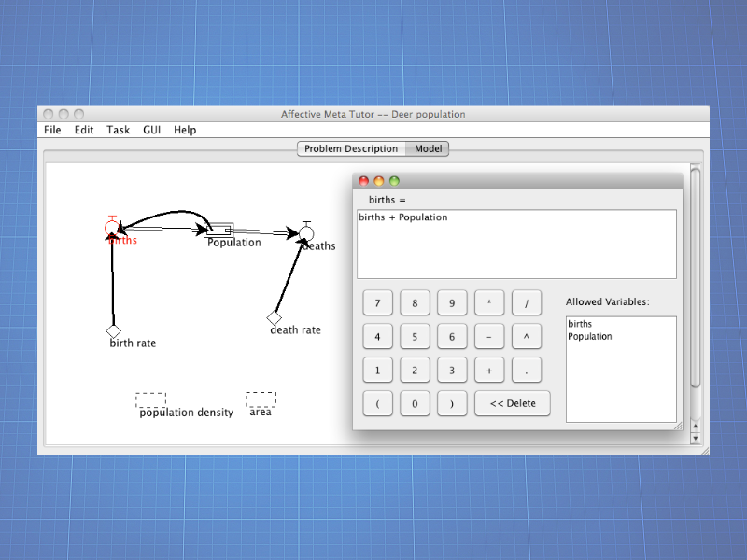Select the births flow node

click(x=112, y=227)
